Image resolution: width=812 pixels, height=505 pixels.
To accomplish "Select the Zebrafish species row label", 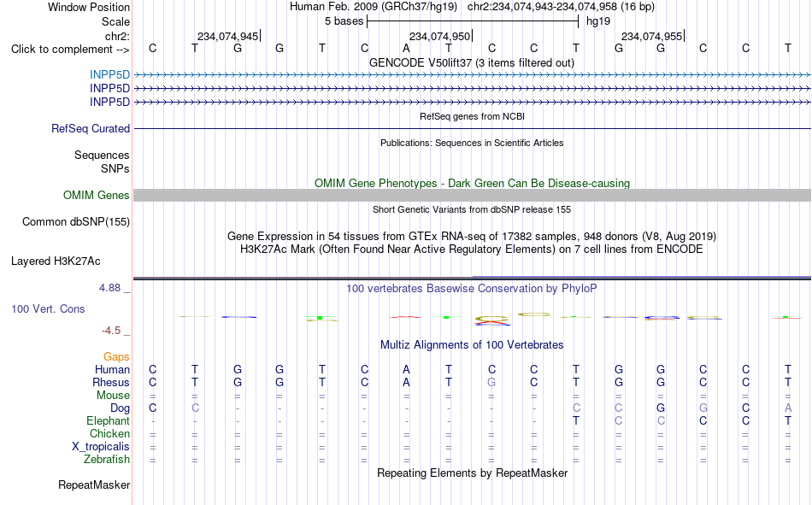I will coord(107,459).
